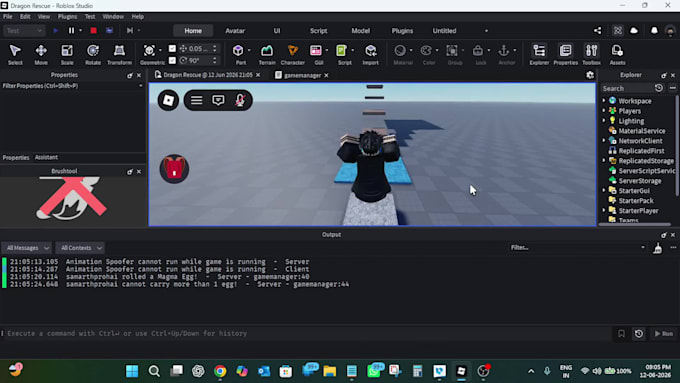Bookmark the command in command bar
Screen dimensions: 680x383
621,334
